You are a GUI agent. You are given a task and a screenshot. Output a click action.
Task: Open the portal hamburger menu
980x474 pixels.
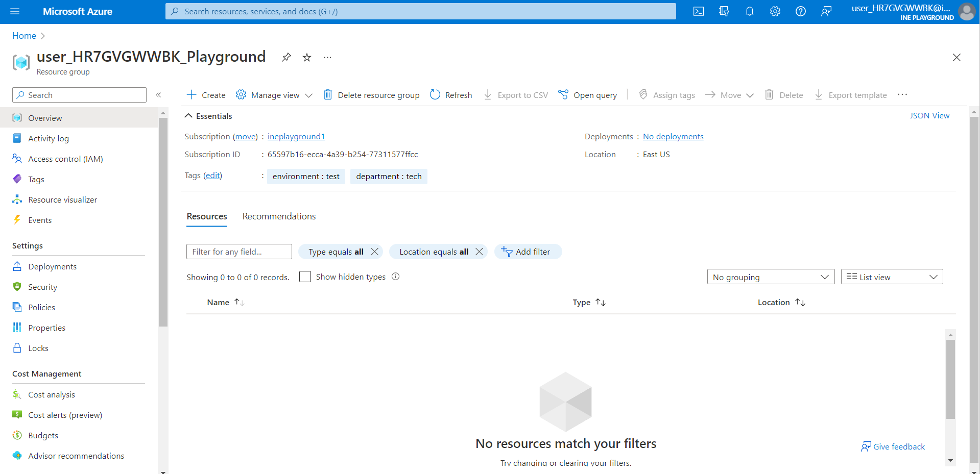click(15, 11)
